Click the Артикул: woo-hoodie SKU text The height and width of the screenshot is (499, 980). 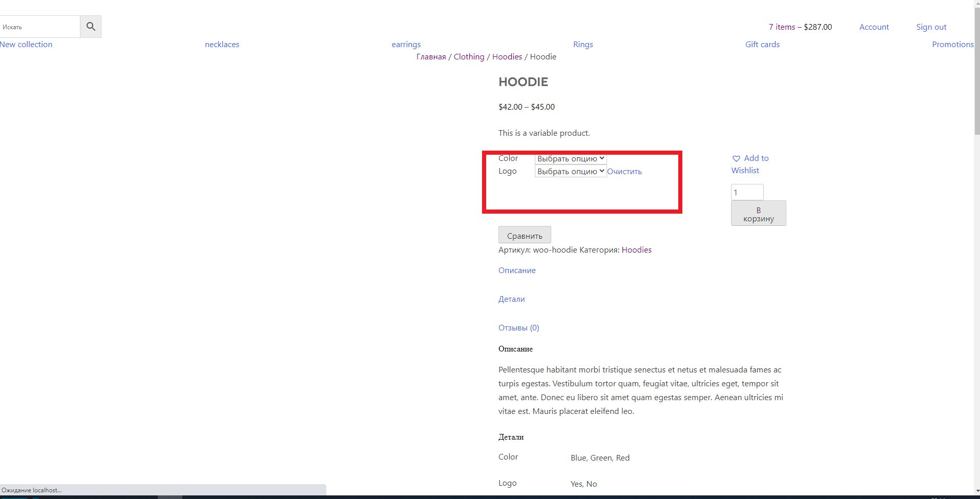pos(538,250)
